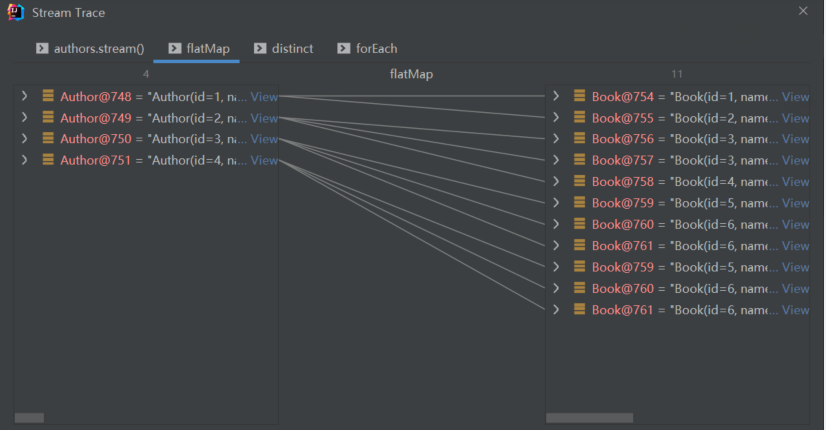Click the terminal icon on authors.stream() tab

42,48
